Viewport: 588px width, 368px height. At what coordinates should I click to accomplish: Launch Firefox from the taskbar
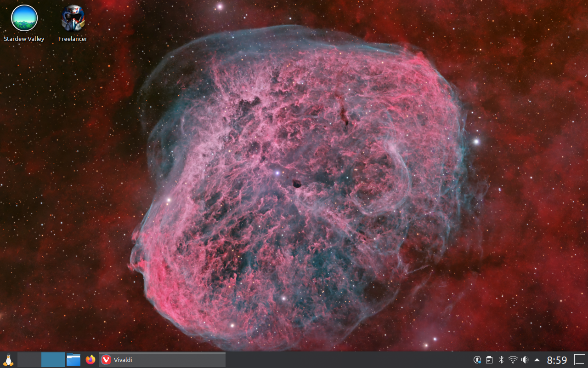[90, 360]
